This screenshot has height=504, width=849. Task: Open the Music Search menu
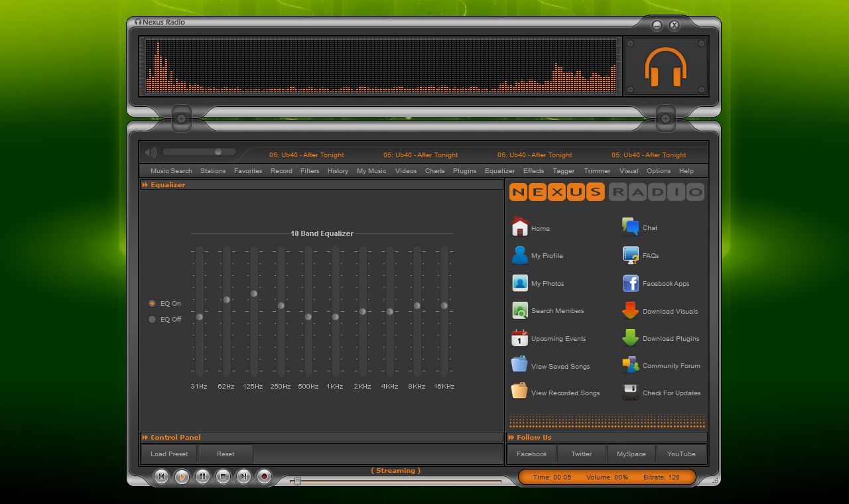[171, 171]
